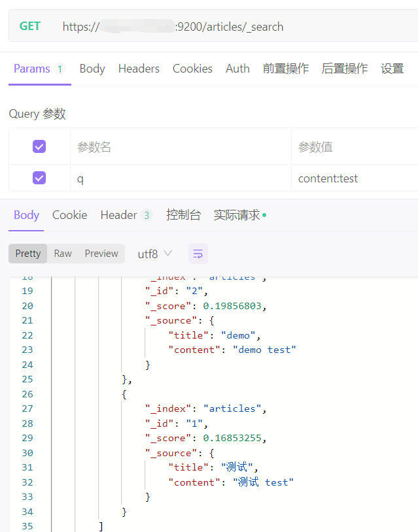Image resolution: width=418 pixels, height=532 pixels.
Task: Uncheck the q parameter checkbox
Action: tap(39, 178)
